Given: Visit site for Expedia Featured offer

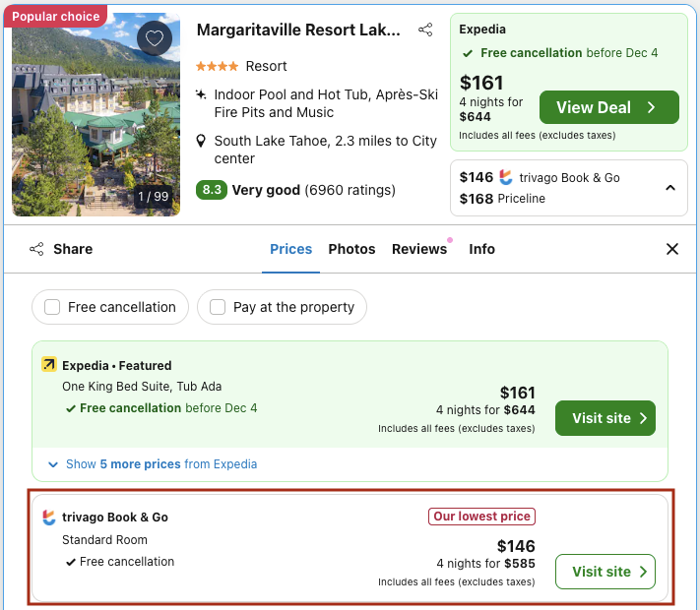Looking at the screenshot, I should [605, 418].
